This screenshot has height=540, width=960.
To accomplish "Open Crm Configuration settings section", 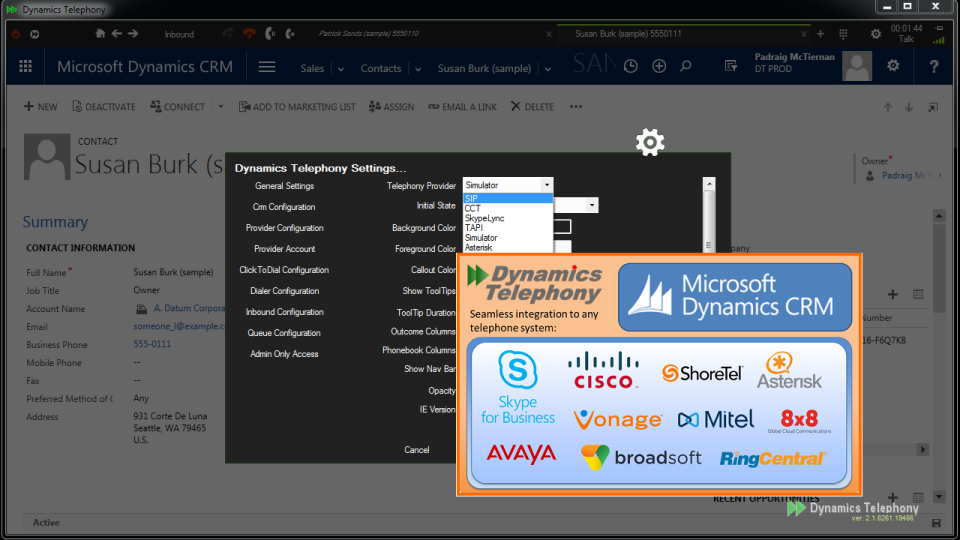I will tap(284, 207).
